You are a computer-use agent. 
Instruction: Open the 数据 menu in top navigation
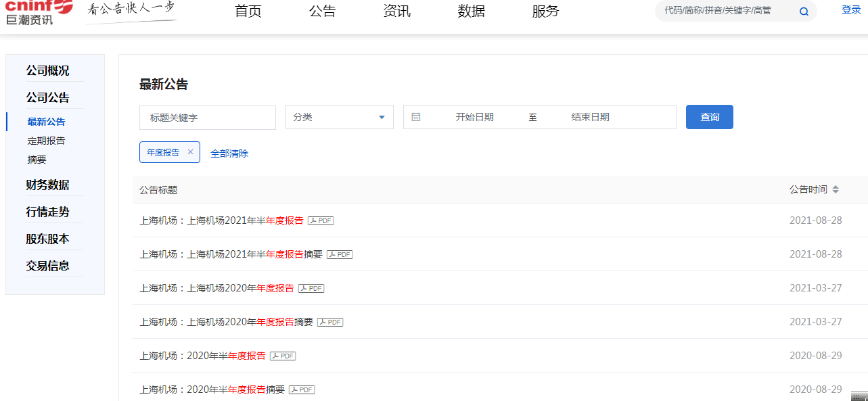(471, 11)
